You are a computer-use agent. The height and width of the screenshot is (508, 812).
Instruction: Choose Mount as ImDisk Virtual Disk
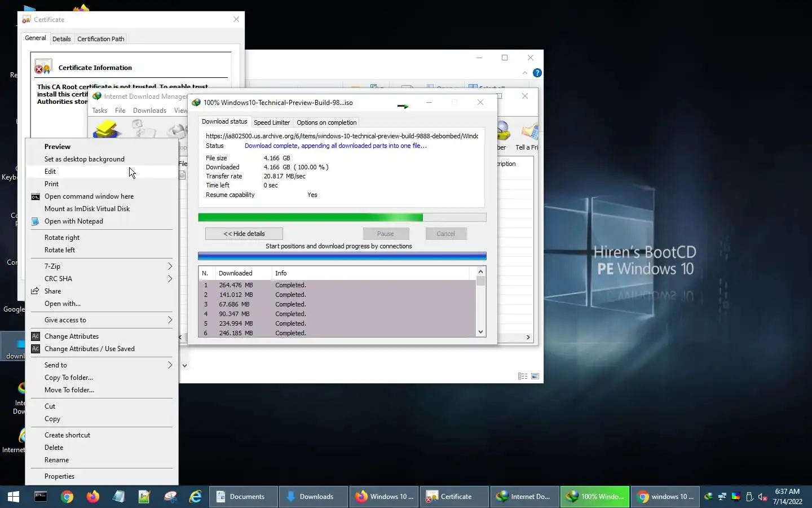click(x=102, y=209)
